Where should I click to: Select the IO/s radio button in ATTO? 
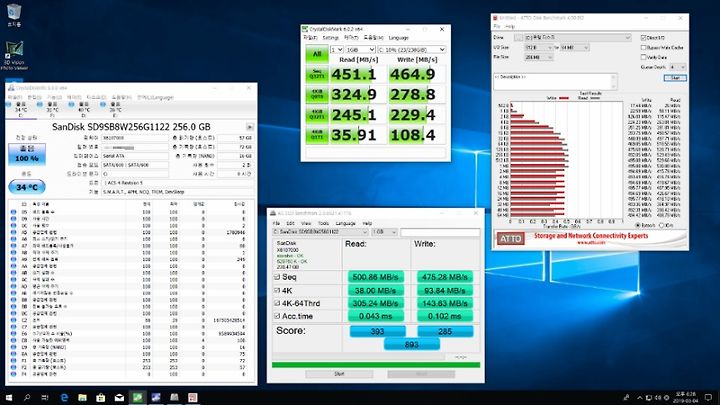coord(662,225)
